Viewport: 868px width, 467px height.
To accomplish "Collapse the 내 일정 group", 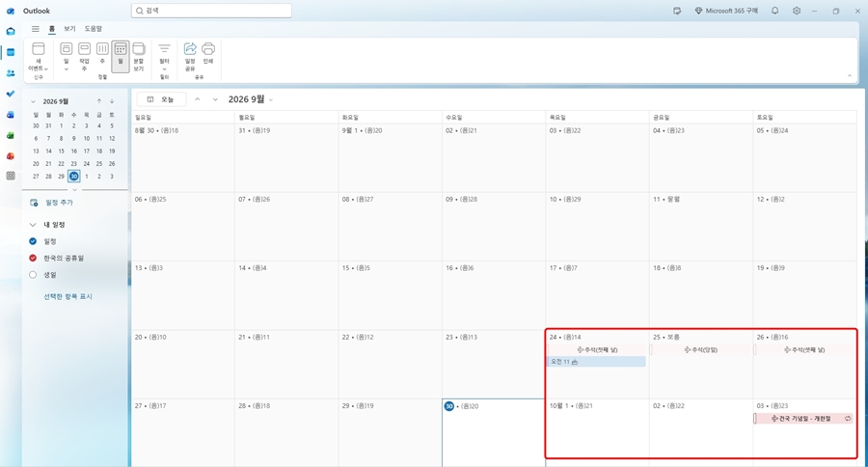I will pos(33,225).
